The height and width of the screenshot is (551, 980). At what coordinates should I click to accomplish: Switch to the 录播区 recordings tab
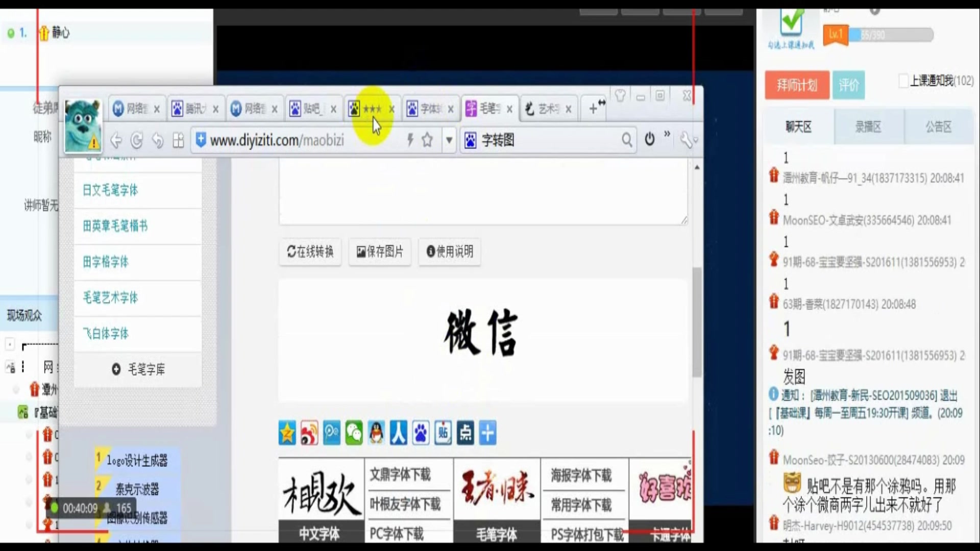(869, 127)
